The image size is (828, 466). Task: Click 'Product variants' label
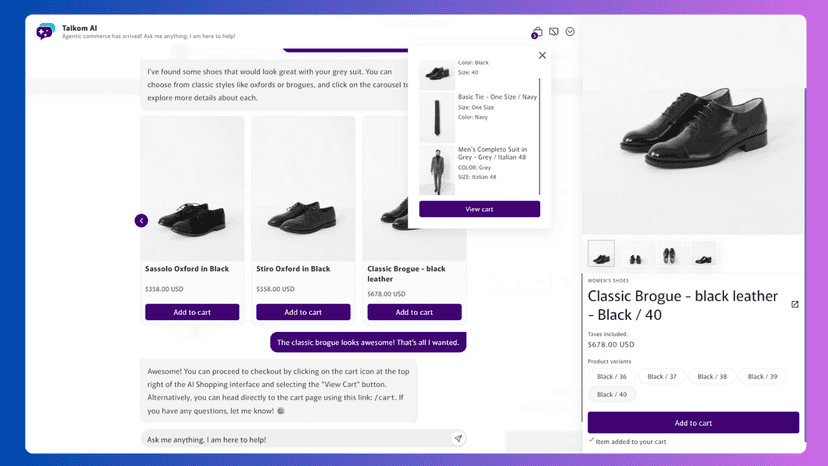609,361
